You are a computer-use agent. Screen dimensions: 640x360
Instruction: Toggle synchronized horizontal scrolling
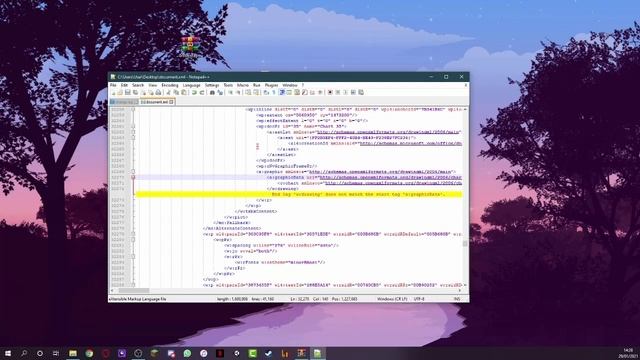click(x=256, y=93)
